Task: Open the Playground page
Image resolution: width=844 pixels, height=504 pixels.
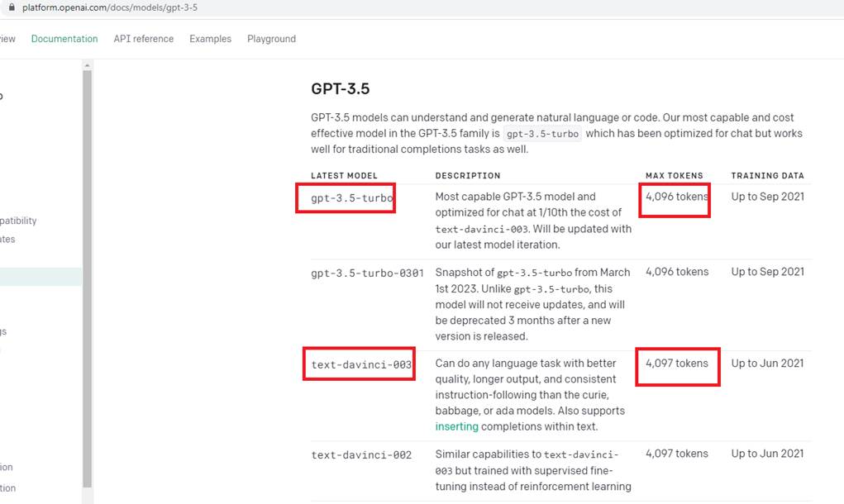Action: click(271, 39)
